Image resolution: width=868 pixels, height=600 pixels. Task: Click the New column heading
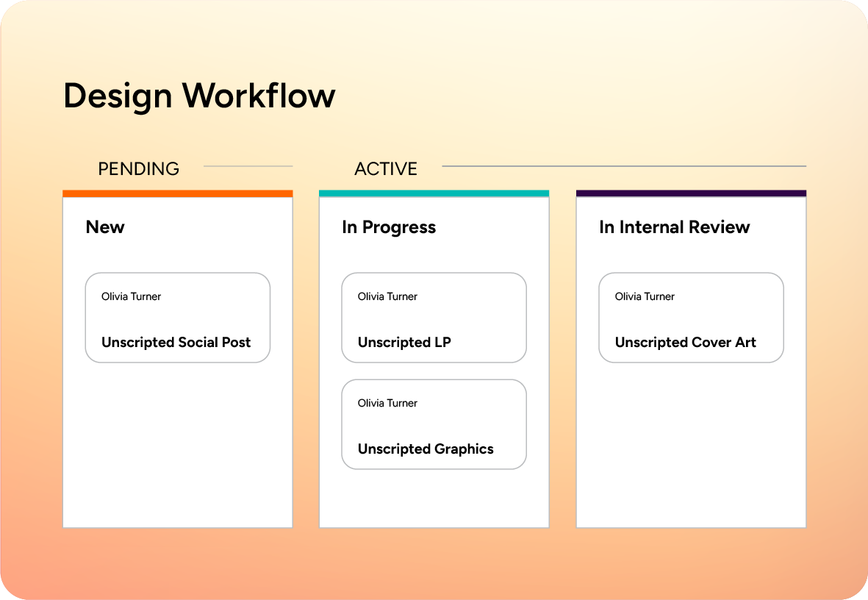tap(105, 227)
